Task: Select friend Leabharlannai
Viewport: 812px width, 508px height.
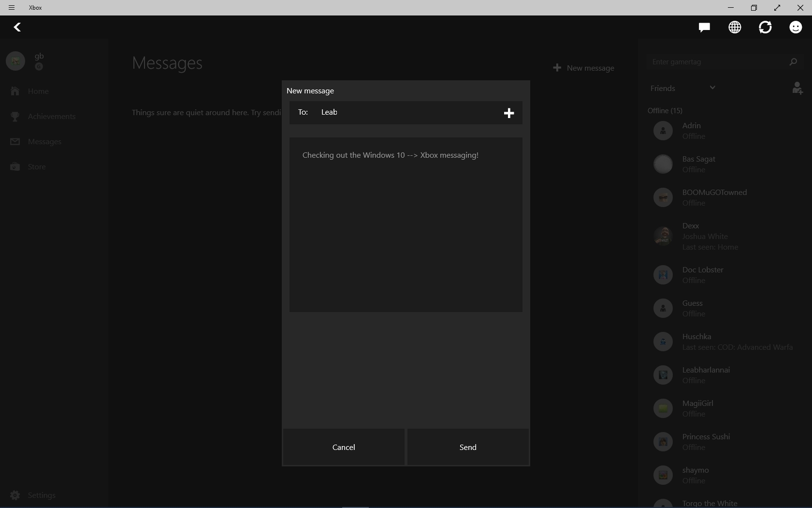Action: point(725,375)
